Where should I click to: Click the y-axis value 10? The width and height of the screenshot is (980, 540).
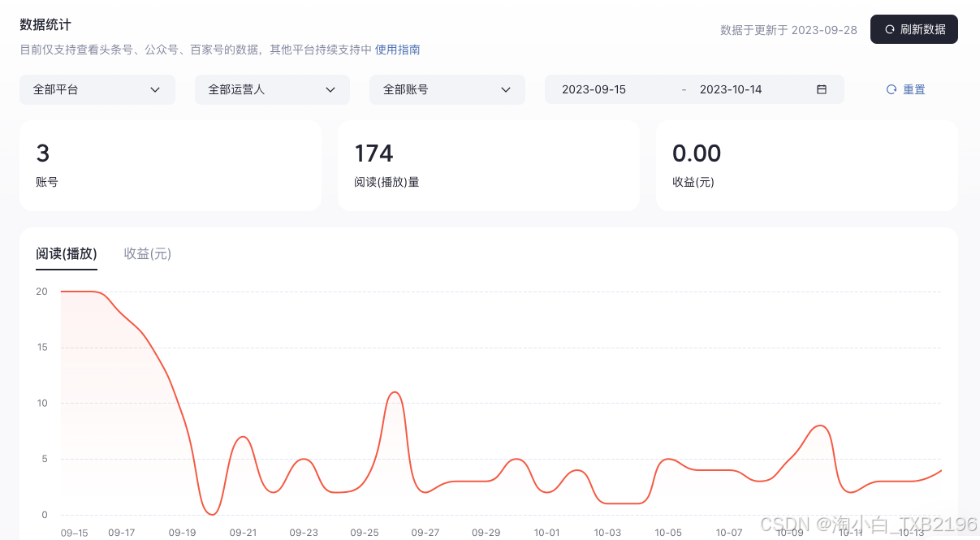point(41,404)
